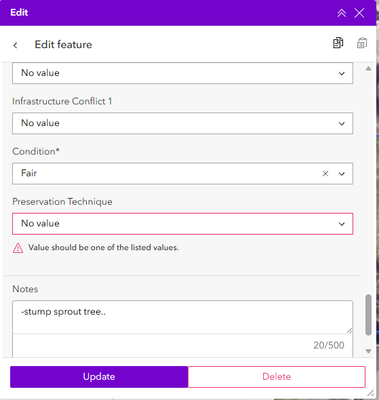
Task: Click the purple Edit title bar
Action: tap(167, 13)
